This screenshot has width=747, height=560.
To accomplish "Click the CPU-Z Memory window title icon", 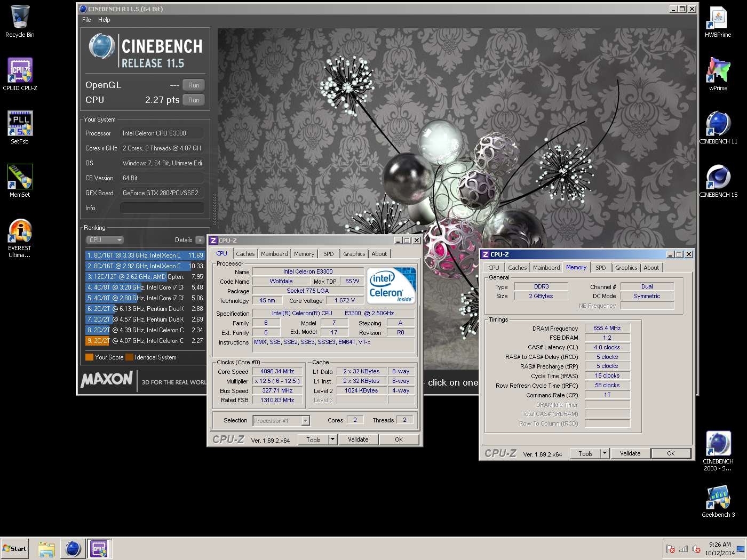I will point(486,254).
